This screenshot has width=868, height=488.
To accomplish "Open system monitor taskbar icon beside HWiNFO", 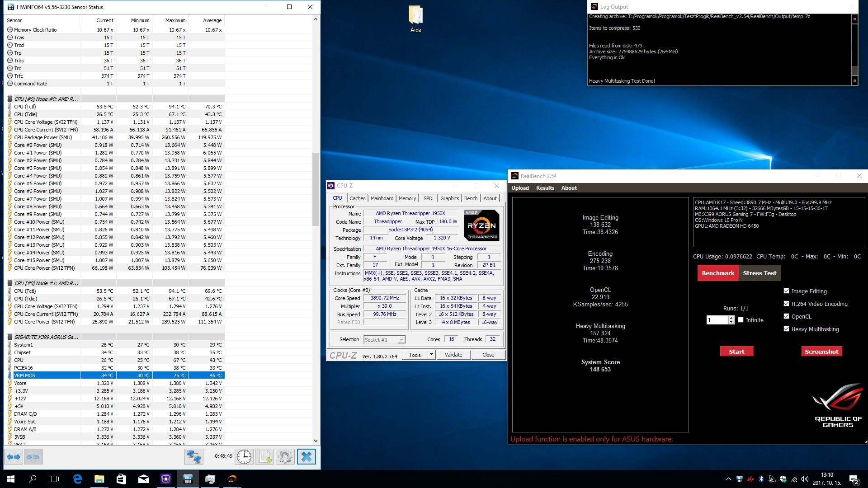I will point(210,479).
